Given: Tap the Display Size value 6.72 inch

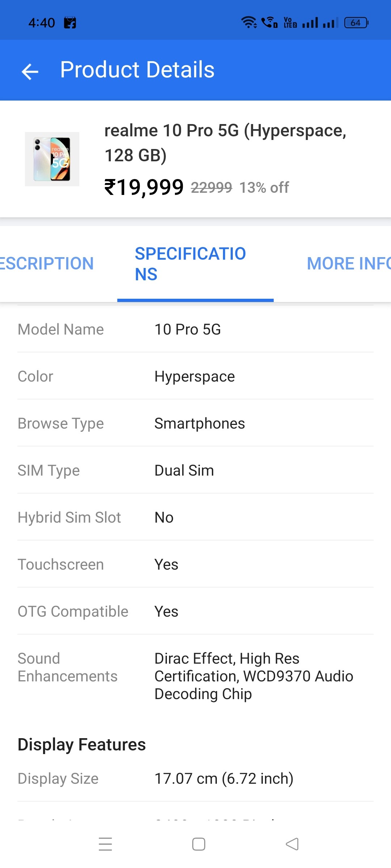Looking at the screenshot, I should [224, 778].
